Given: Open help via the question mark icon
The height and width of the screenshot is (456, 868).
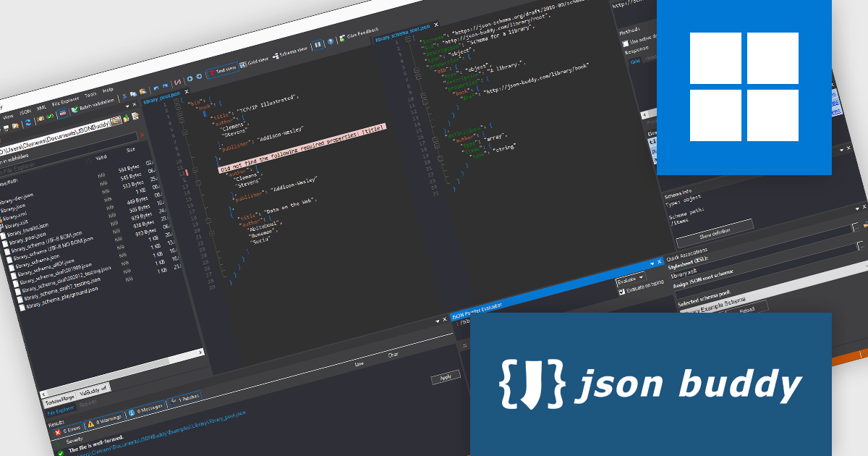Looking at the screenshot, I should pos(331,41).
